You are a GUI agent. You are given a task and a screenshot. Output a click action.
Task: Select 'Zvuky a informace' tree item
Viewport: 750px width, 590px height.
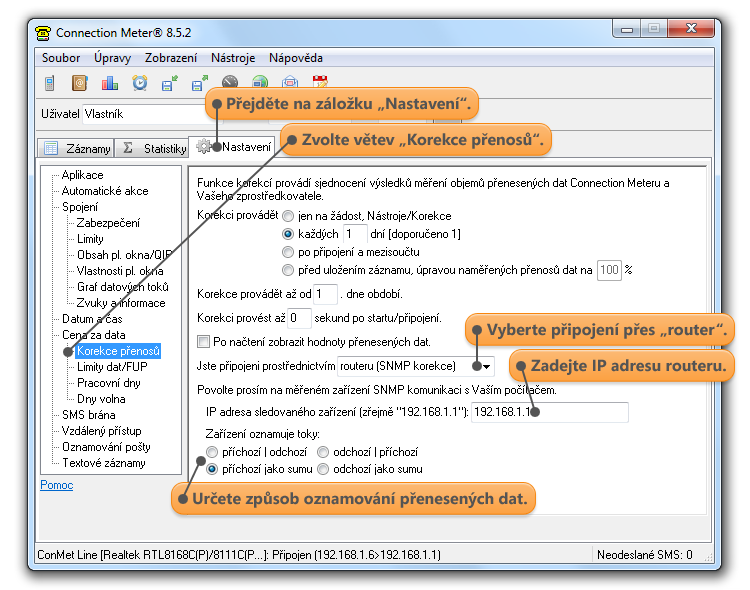[121, 303]
